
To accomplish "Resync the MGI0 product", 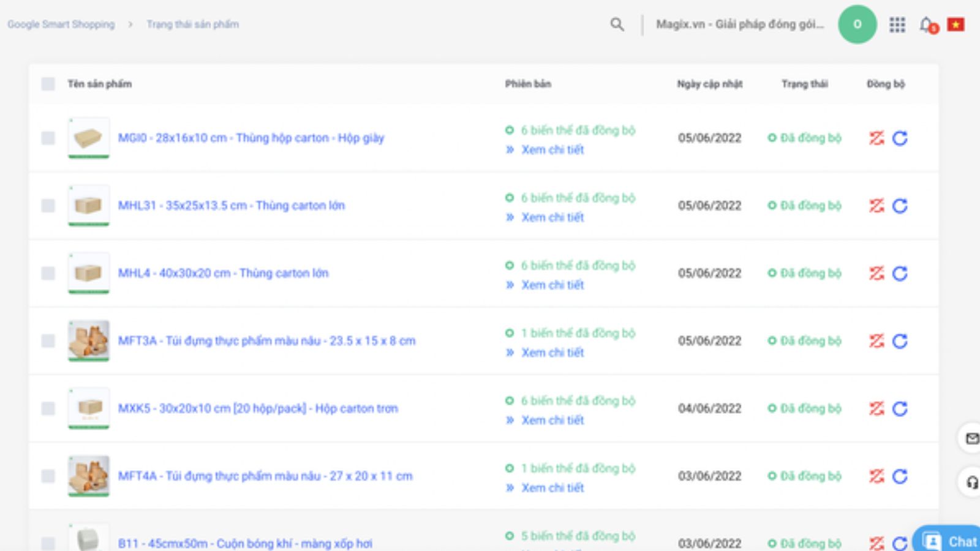I will pos(900,138).
